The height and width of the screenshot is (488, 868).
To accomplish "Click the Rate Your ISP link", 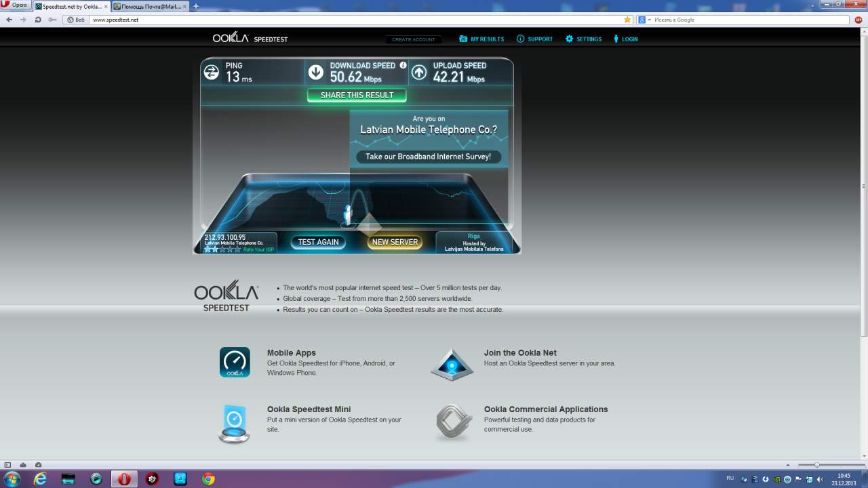I will click(x=259, y=249).
